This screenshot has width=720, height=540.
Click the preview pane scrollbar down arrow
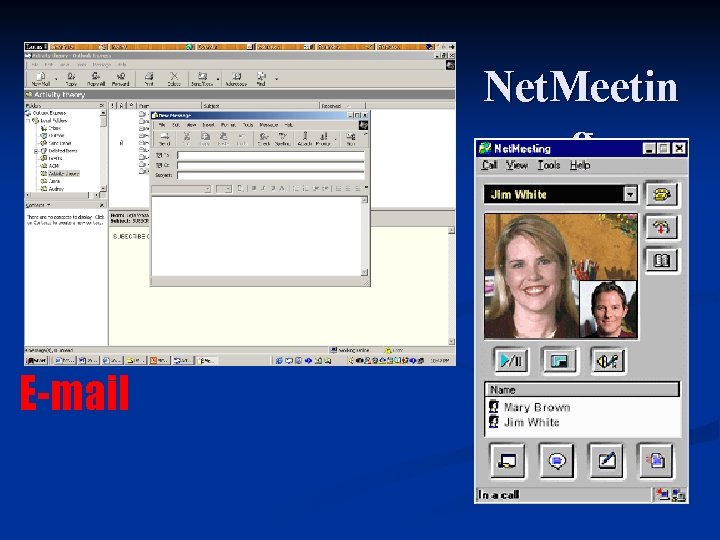[x=451, y=341]
